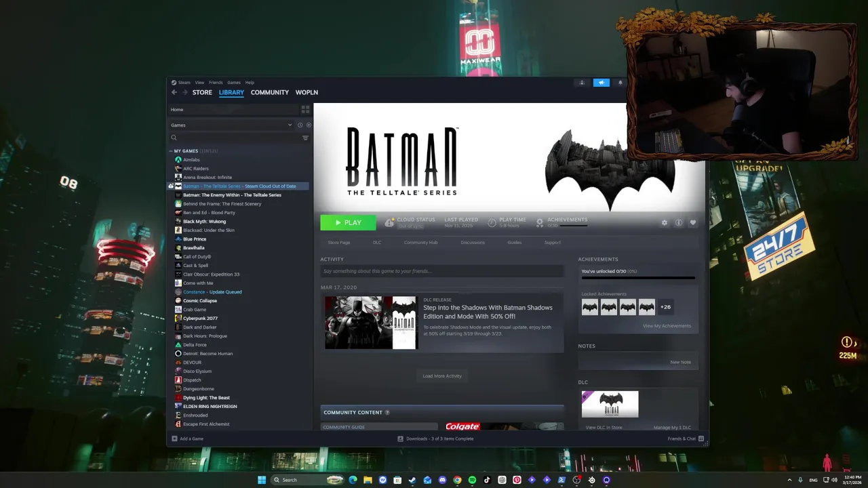Open the Store Page link
The height and width of the screenshot is (488, 868).
tap(339, 243)
